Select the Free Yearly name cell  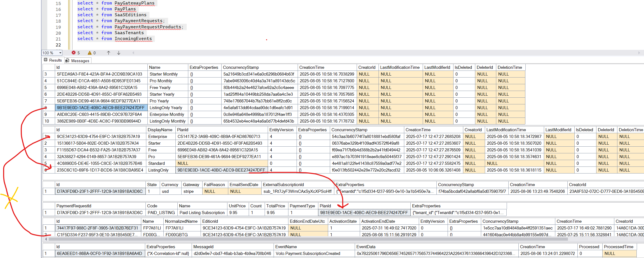(168, 88)
